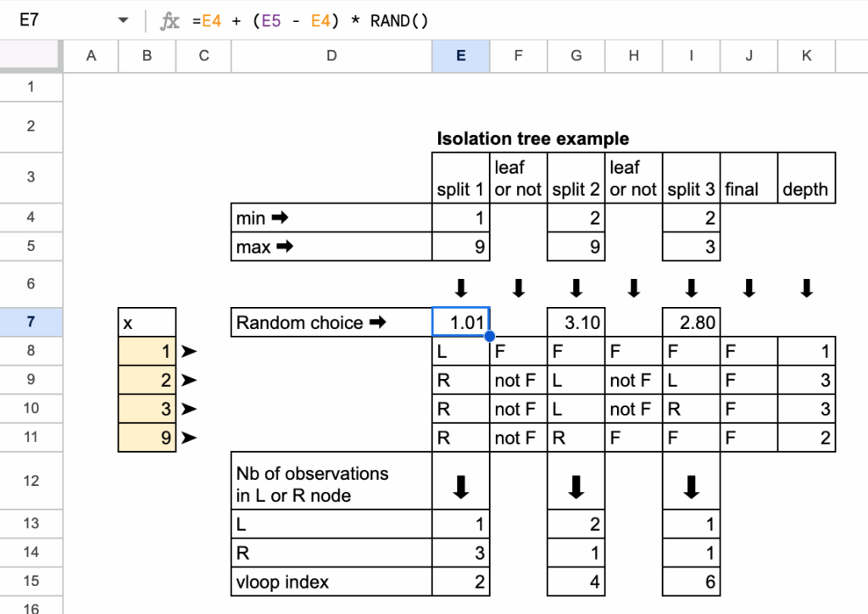The height and width of the screenshot is (614, 868).
Task: Click the arrowhead next to x value 9
Action: (x=192, y=438)
